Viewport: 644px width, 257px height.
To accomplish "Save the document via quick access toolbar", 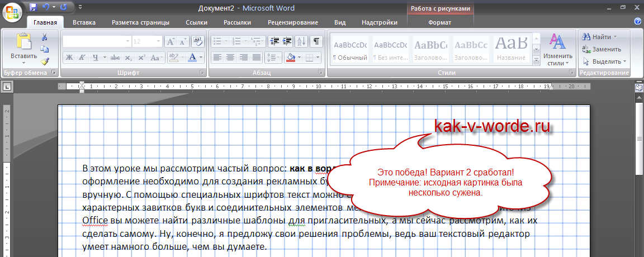I will 34,7.
